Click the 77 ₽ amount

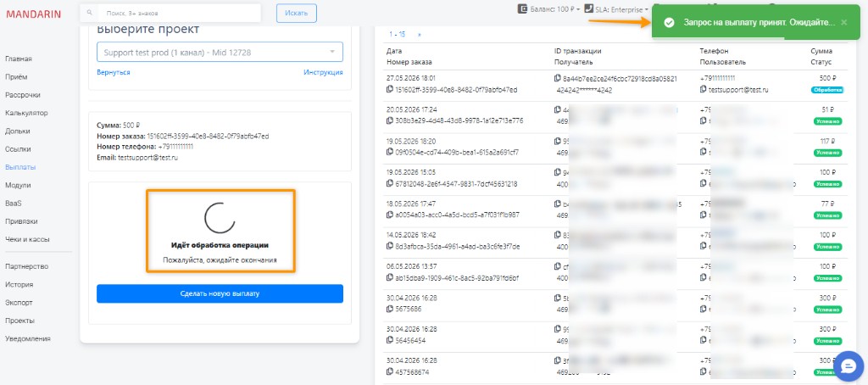point(827,204)
